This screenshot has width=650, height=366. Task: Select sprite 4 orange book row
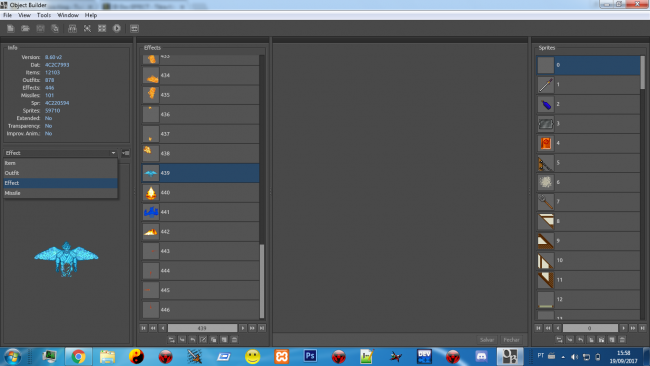pyautogui.click(x=588, y=143)
